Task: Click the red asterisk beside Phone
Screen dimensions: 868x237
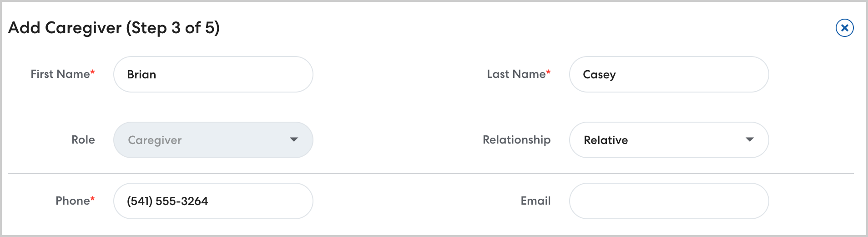Action: (x=93, y=199)
